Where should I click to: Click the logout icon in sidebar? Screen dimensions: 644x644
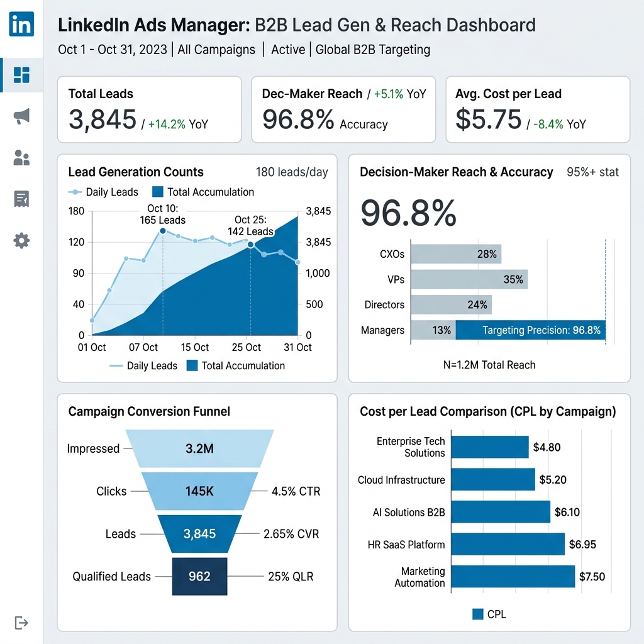click(21, 623)
